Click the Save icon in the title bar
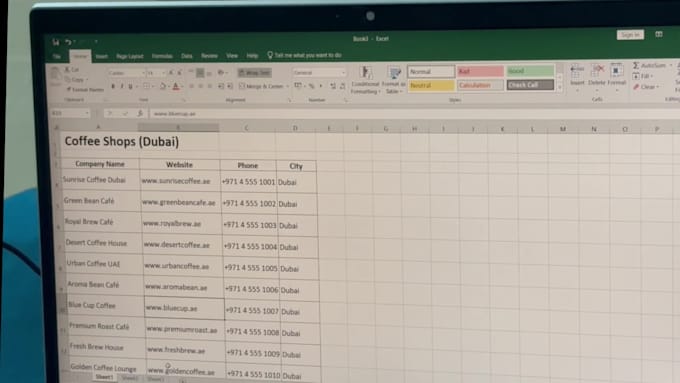Image resolution: width=680 pixels, height=383 pixels. click(x=56, y=42)
